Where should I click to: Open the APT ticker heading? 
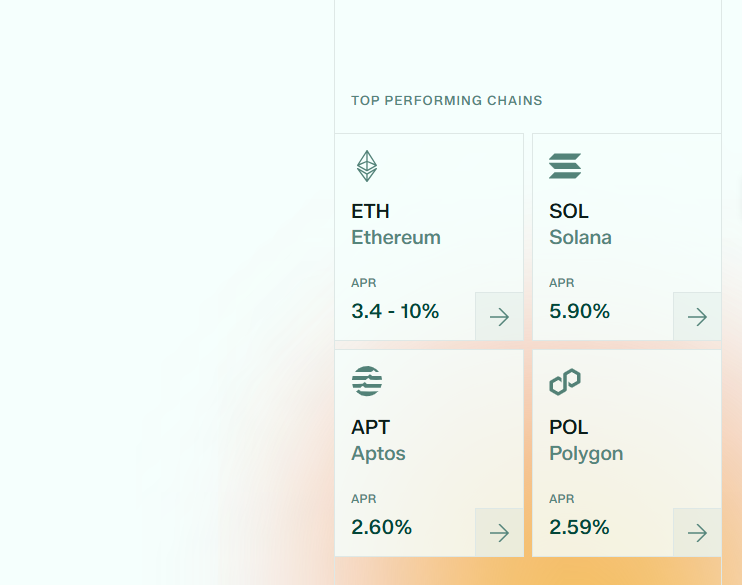tap(370, 427)
